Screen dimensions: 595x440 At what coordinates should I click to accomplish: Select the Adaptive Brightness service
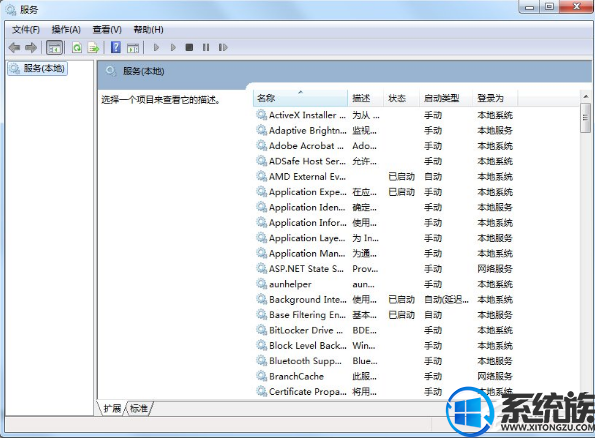(385, 130)
